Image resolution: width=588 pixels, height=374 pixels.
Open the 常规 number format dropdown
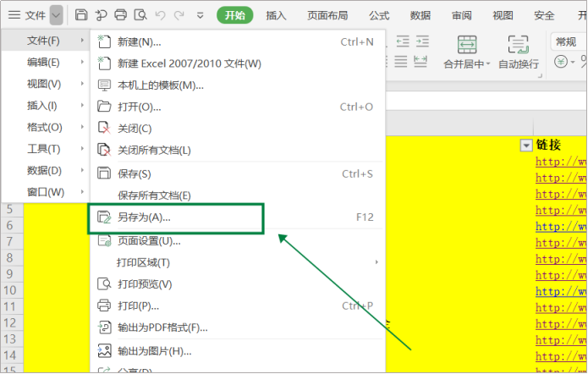[x=569, y=41]
